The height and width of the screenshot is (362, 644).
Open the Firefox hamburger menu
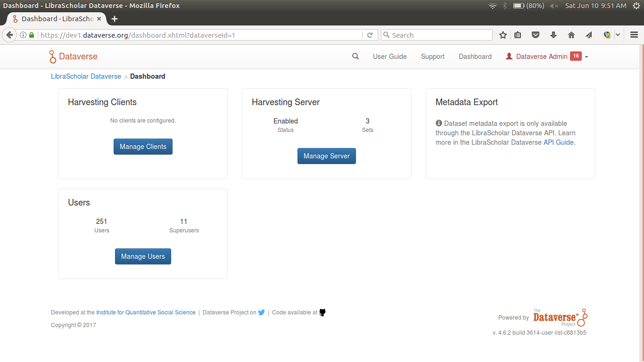pos(634,35)
